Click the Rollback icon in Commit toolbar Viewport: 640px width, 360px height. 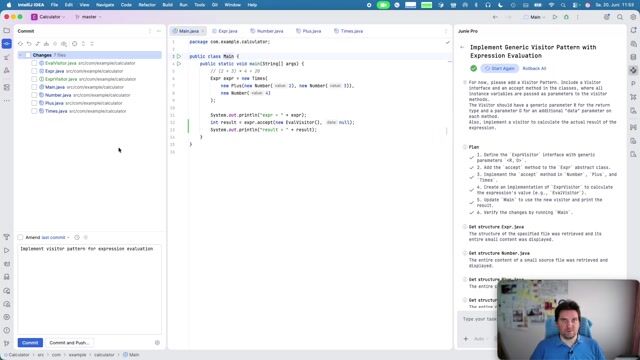coord(29,44)
